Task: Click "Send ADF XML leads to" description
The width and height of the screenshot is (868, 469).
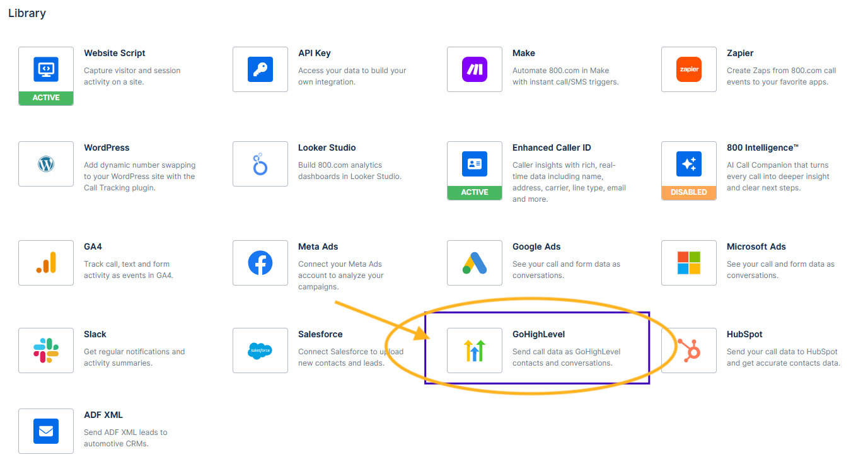Action: (125, 432)
